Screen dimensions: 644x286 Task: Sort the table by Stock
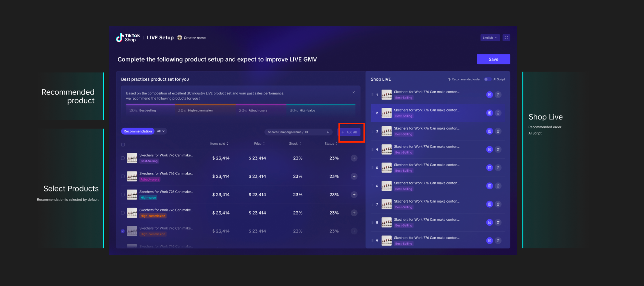tap(295, 144)
